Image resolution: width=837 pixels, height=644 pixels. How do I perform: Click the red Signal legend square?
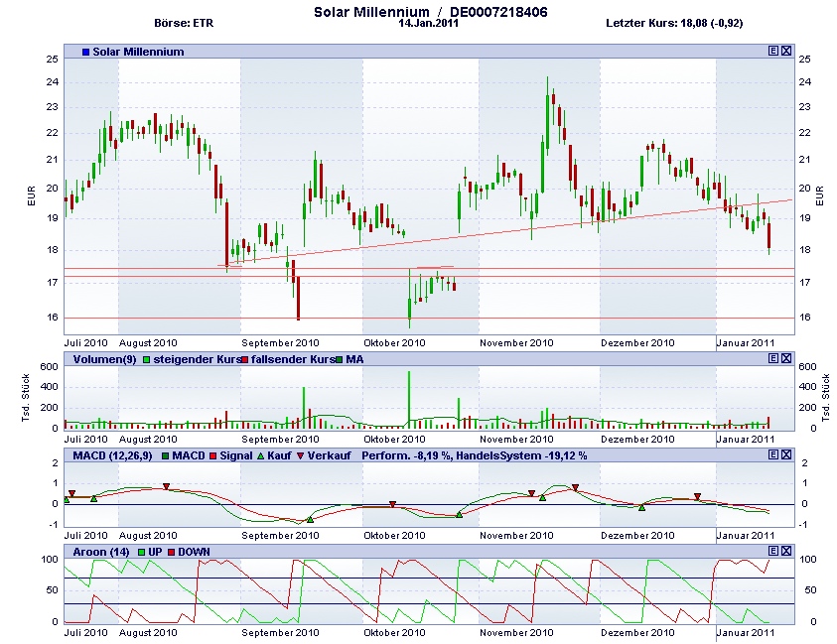(x=212, y=455)
